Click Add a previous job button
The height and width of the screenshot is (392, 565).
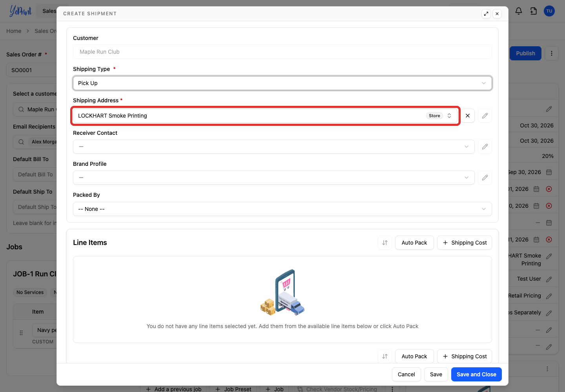tap(173, 389)
